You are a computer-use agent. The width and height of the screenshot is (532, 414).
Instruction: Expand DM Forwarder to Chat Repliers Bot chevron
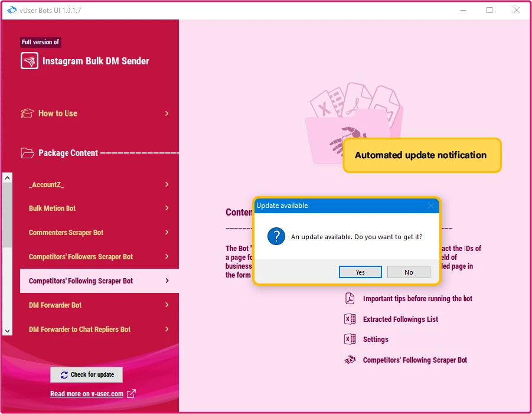coord(167,329)
